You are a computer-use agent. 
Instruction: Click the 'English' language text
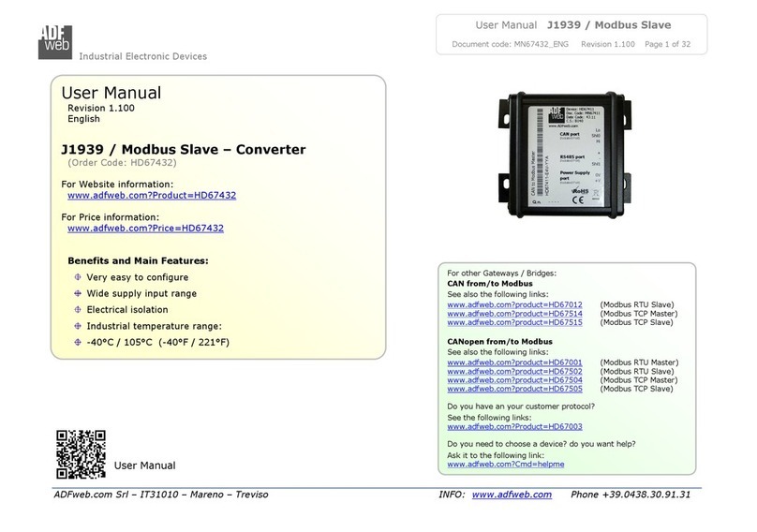point(83,119)
